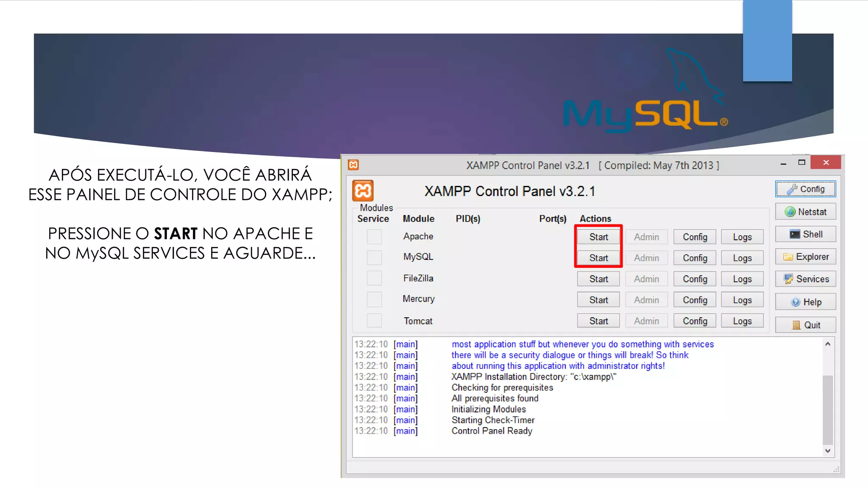Toggle the FileZilla service checkbox
The image size is (868, 488).
(x=374, y=278)
